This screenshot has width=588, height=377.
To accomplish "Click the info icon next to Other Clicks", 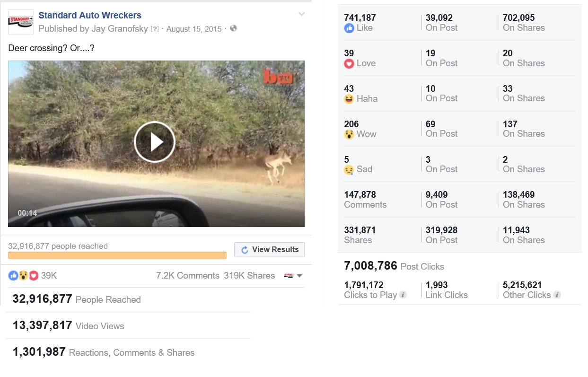I will pyautogui.click(x=556, y=295).
